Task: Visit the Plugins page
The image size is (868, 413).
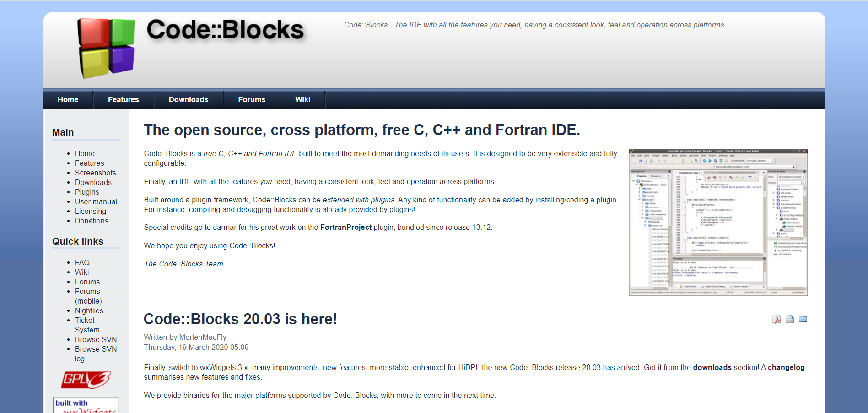Action: pos(87,192)
